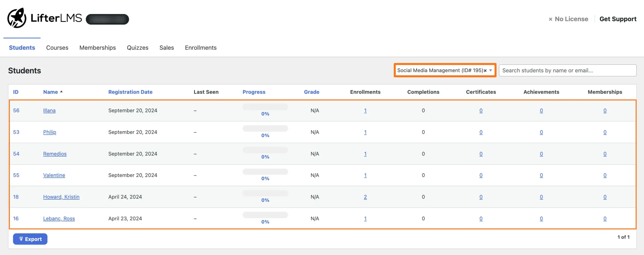Open student profile for Howard, Kristin
This screenshot has height=255, width=644.
point(61,197)
